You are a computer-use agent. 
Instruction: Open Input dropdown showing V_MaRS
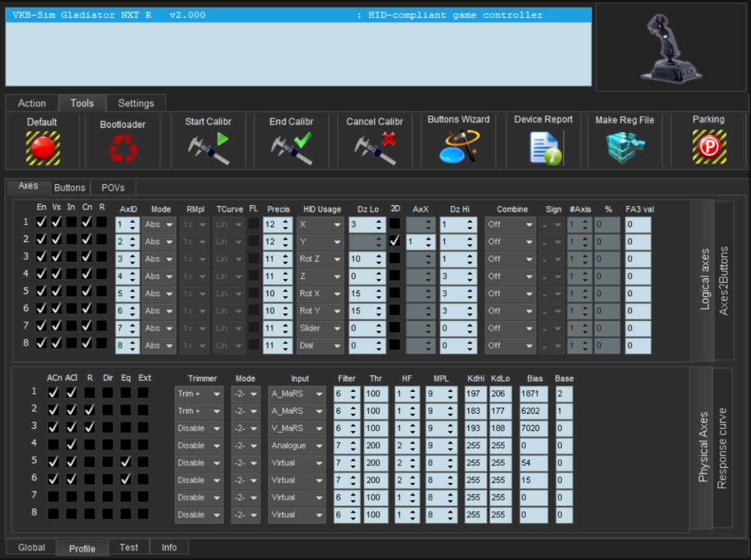coord(297,428)
